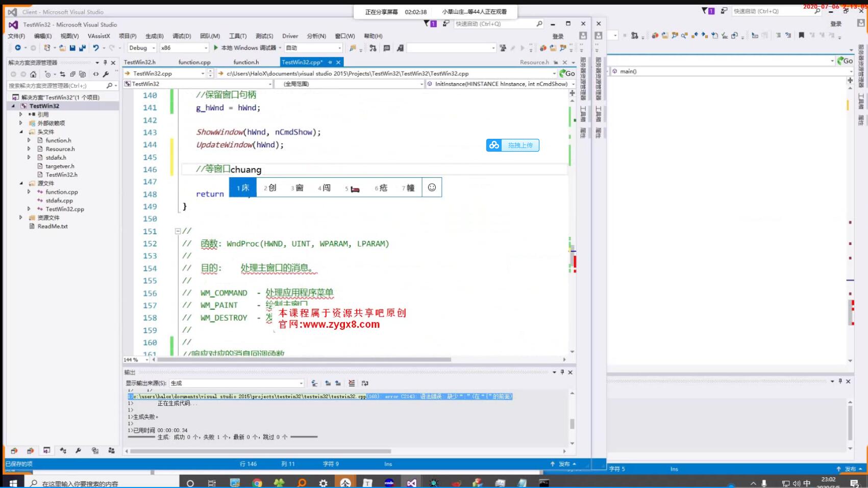Click the Sync with Active Document icon
This screenshot has width=868, height=488.
coord(62,74)
